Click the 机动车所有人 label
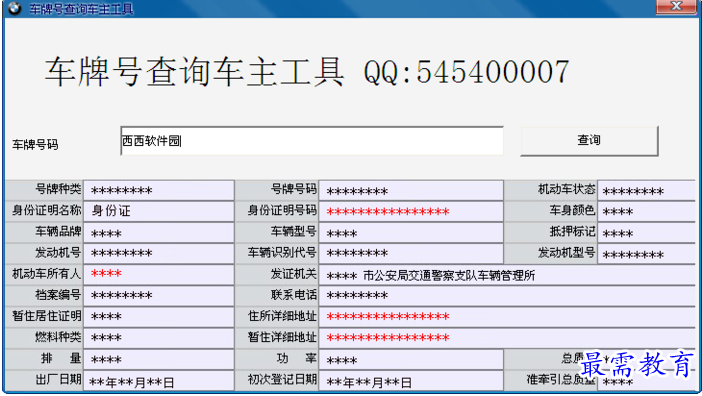 pos(47,273)
